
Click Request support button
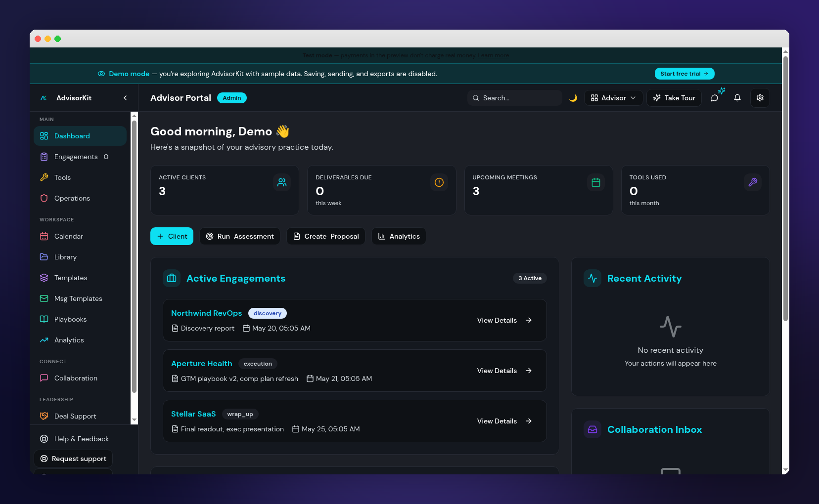(x=73, y=459)
